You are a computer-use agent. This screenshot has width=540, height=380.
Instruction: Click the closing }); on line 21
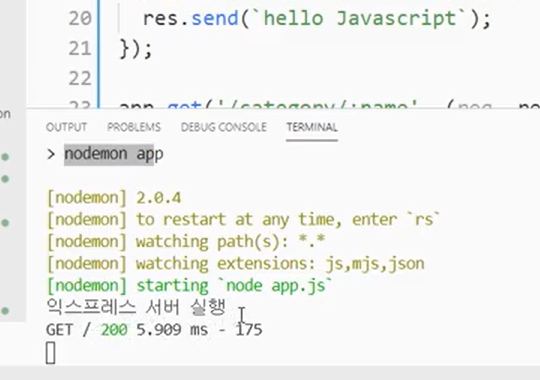pyautogui.click(x=136, y=49)
